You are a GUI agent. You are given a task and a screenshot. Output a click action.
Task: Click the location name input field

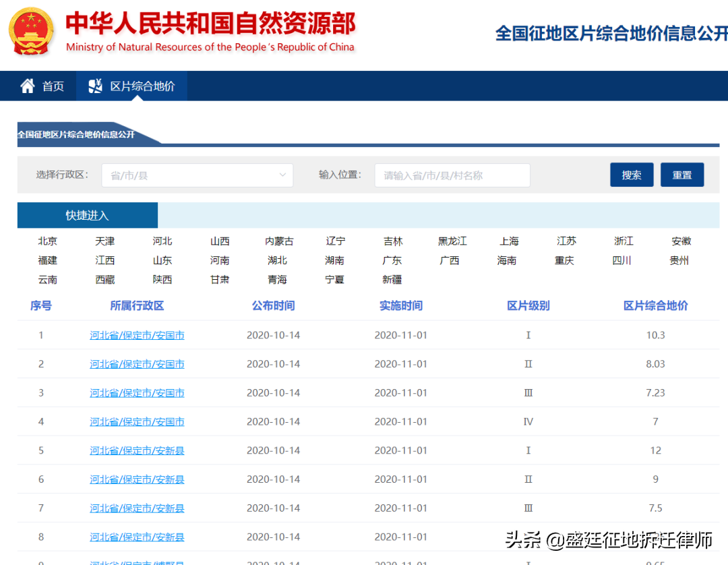pos(452,175)
